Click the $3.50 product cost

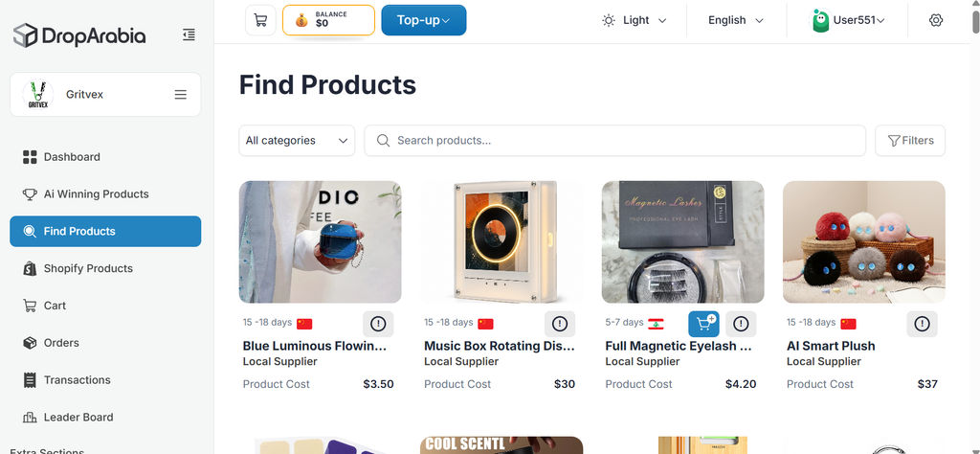click(378, 384)
